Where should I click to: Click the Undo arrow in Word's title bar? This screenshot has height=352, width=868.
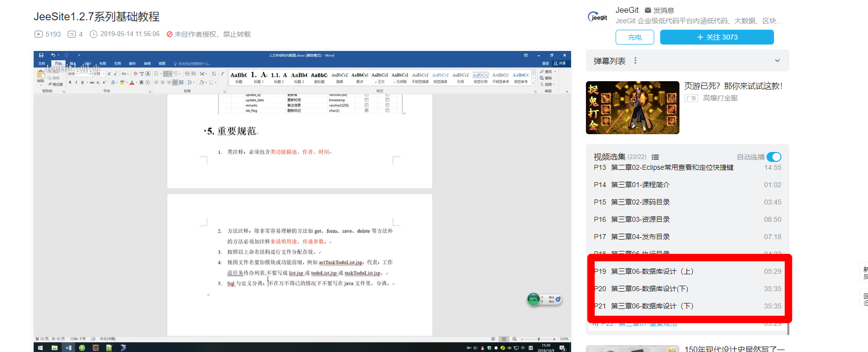(x=53, y=55)
